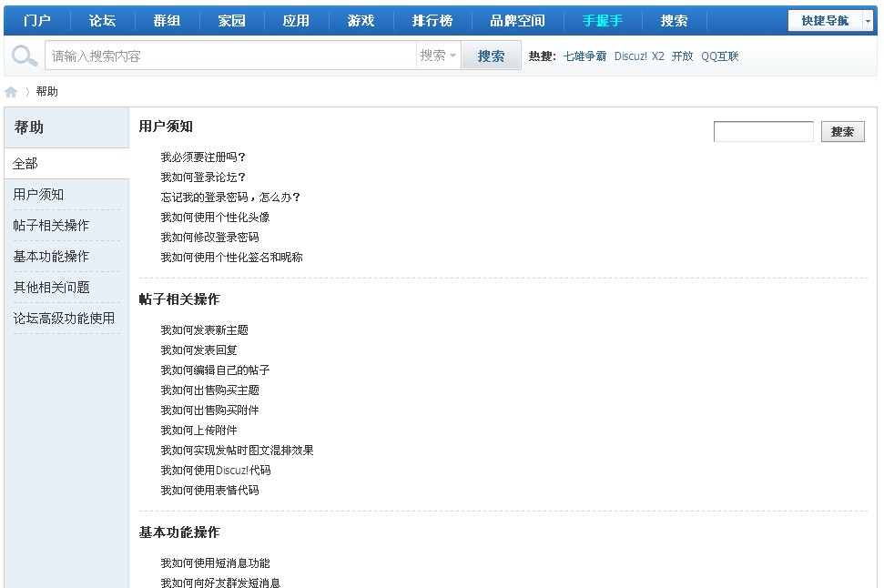Open 游戏 in the navigation bar
The height and width of the screenshot is (588, 884).
361,21
